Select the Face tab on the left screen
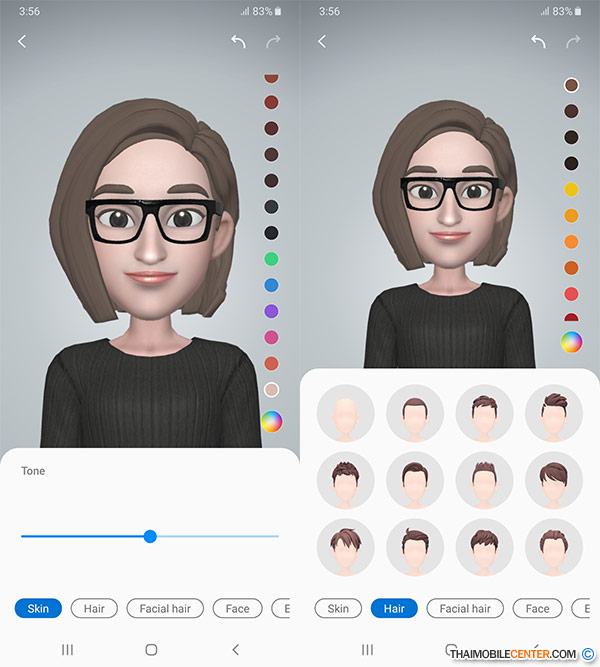 click(237, 608)
